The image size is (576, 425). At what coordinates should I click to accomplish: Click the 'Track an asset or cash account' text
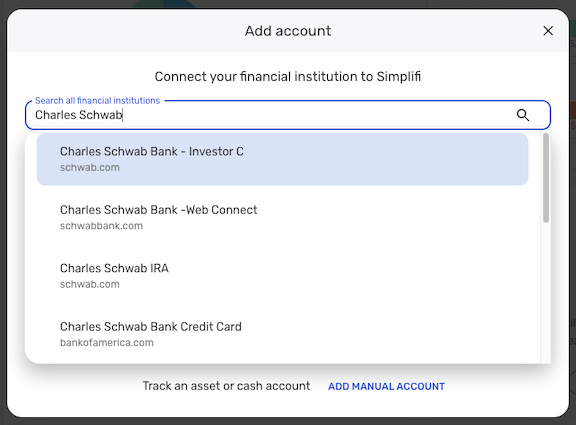click(x=226, y=386)
